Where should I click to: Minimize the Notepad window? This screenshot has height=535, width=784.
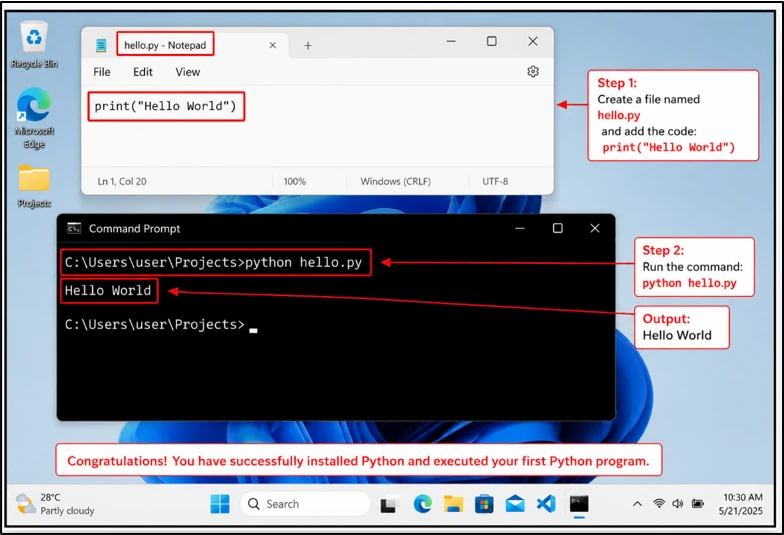[451, 42]
